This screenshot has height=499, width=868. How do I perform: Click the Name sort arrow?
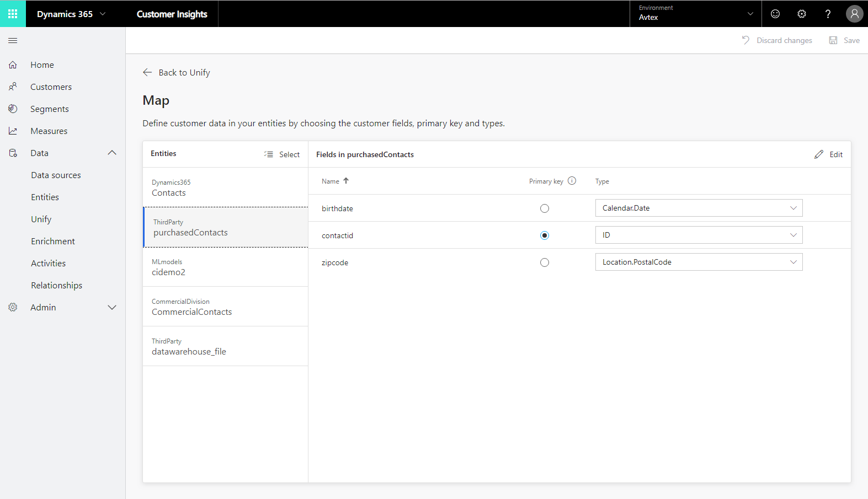346,181
